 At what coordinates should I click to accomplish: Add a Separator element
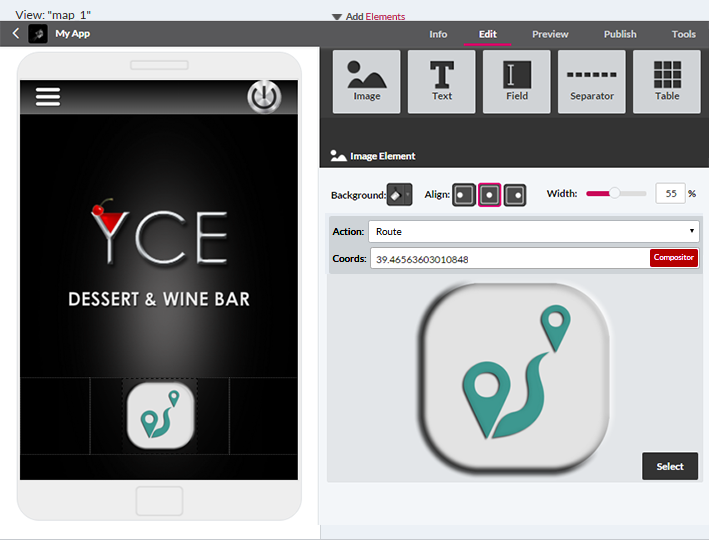coord(592,81)
